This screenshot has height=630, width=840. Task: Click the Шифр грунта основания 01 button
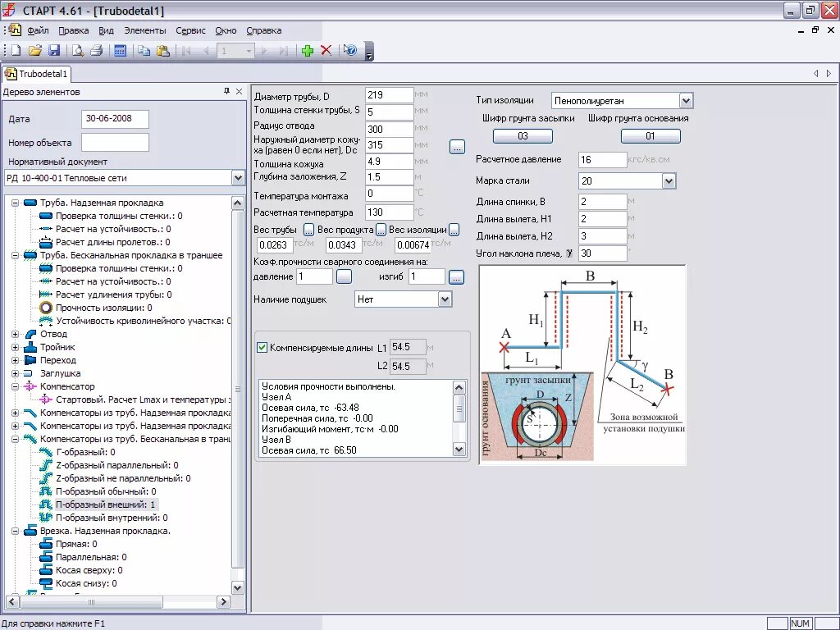[x=651, y=136]
